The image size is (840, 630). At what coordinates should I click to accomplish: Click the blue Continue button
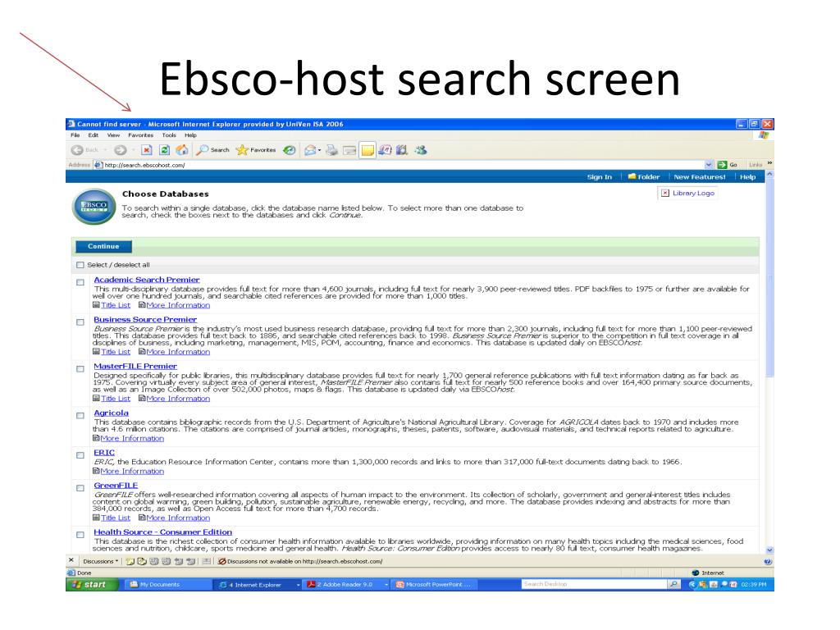(x=103, y=246)
